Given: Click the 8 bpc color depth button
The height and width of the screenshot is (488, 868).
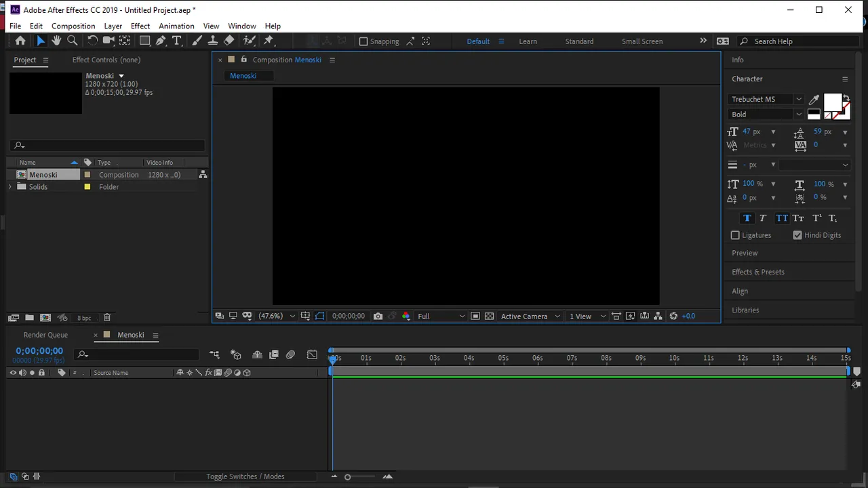Looking at the screenshot, I should 84,318.
